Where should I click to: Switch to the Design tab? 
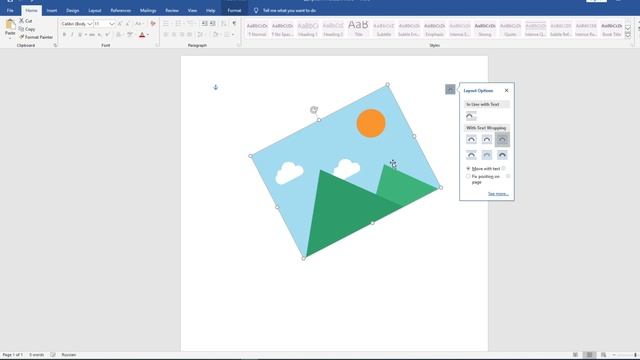(x=73, y=10)
